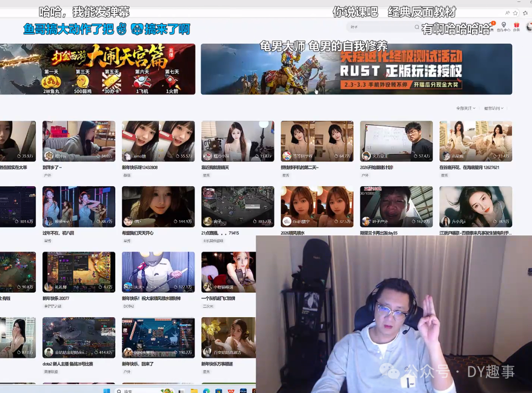Click the site search box containing 叶子
This screenshot has width=532, height=393.
[x=383, y=27]
